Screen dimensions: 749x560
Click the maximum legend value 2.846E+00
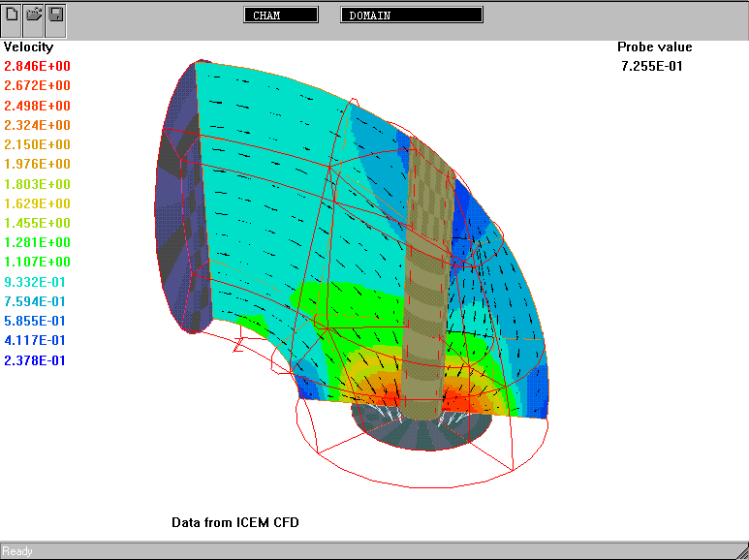click(x=38, y=67)
